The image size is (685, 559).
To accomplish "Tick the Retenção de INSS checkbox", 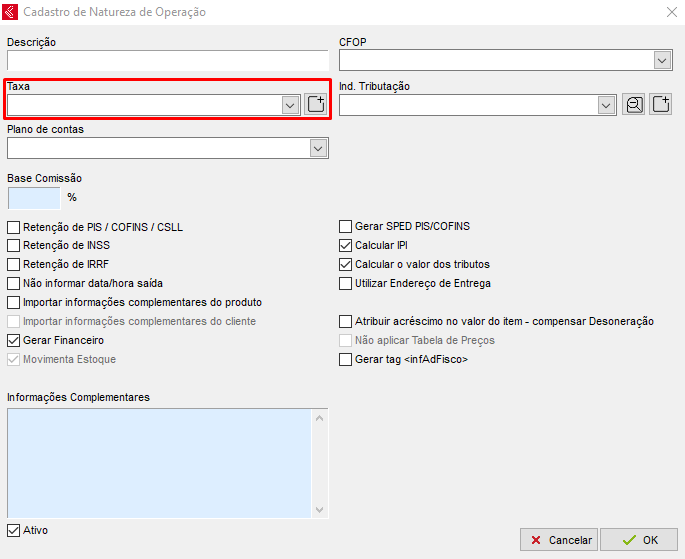I will pos(14,245).
